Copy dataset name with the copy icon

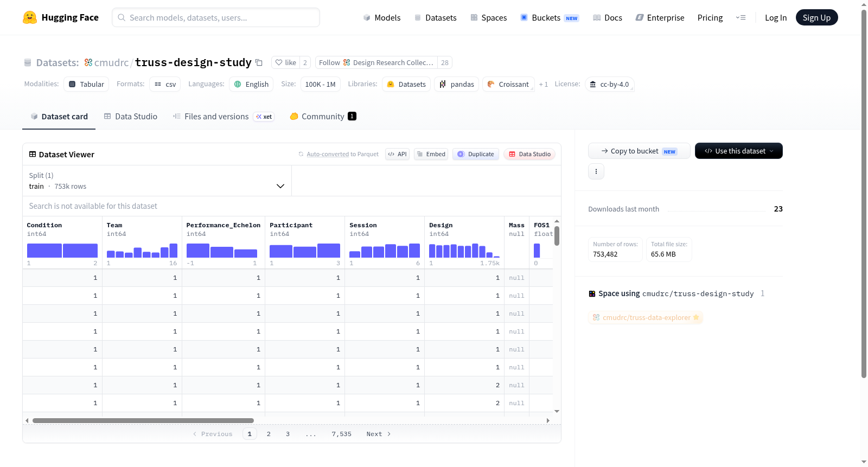click(259, 63)
